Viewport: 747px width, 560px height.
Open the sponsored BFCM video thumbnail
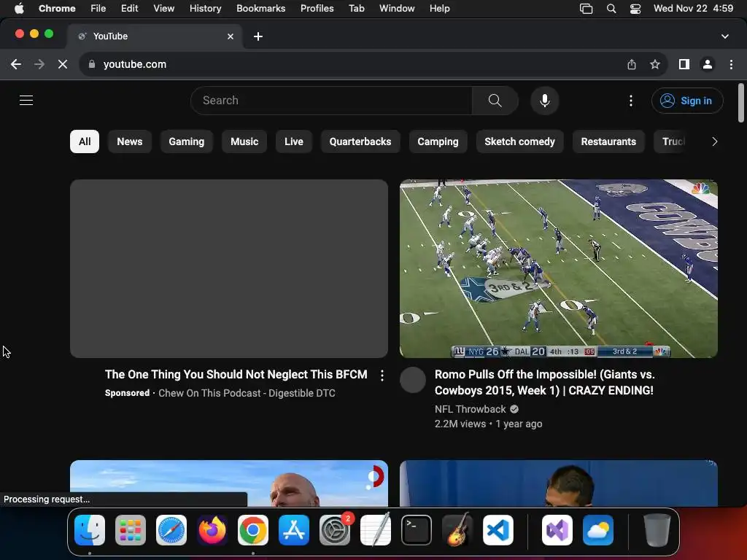click(x=229, y=268)
